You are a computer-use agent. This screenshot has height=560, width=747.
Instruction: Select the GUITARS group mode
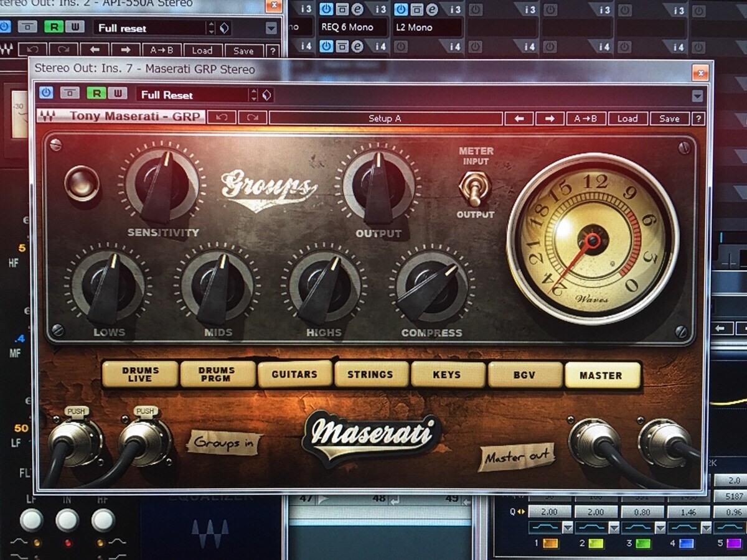pos(294,375)
